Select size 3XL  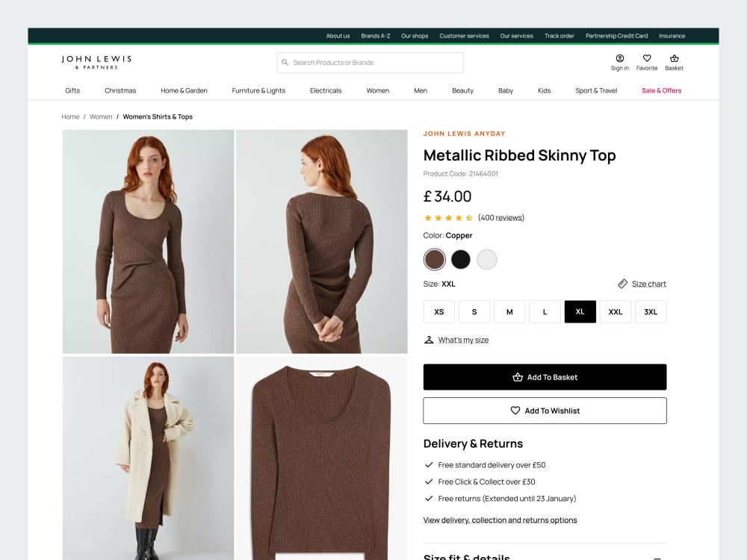click(651, 312)
